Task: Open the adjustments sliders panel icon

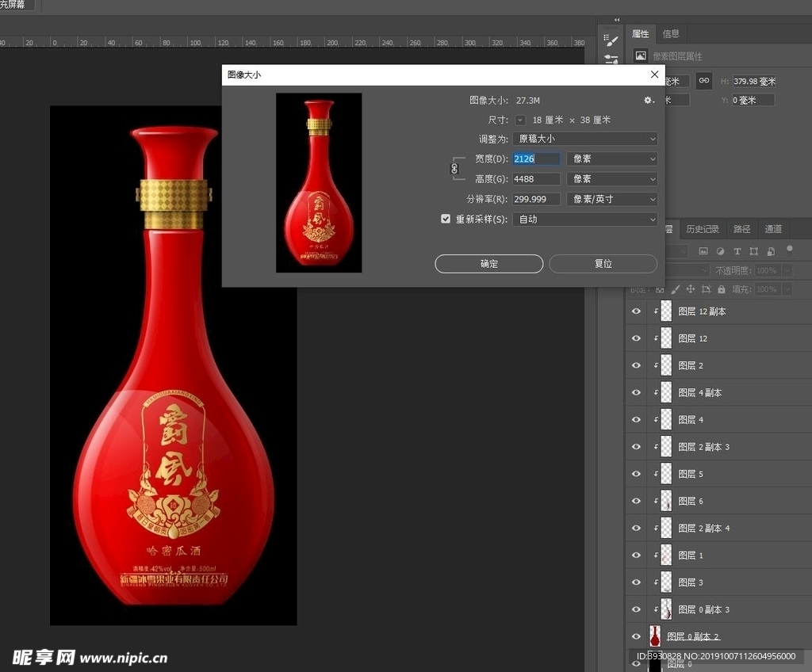Action: coord(611,59)
